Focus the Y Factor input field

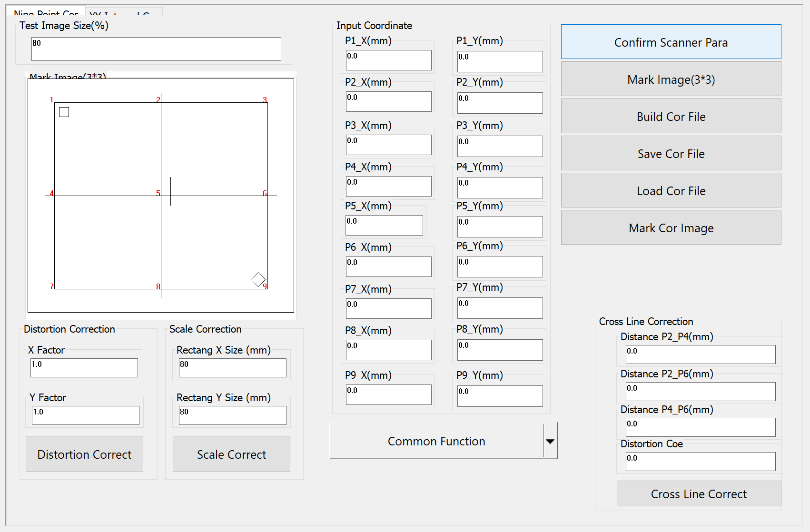86,415
